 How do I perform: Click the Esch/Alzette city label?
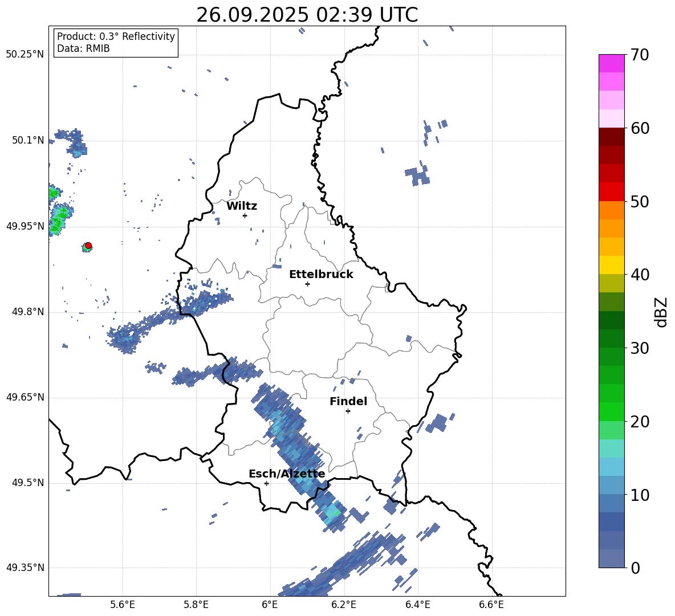(x=287, y=474)
